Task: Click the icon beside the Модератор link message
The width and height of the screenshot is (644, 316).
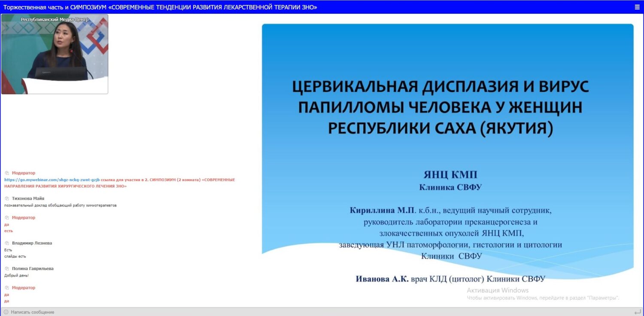Action: (7, 173)
